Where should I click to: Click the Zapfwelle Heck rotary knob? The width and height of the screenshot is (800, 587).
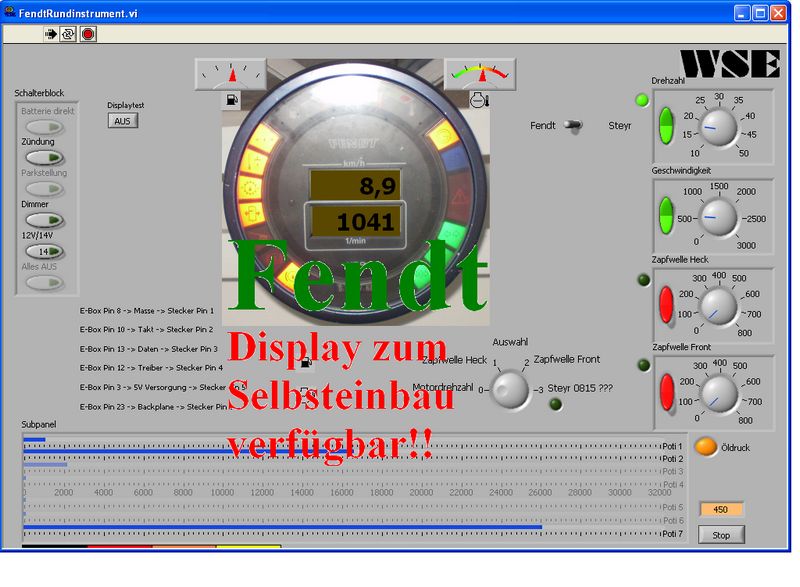[718, 307]
